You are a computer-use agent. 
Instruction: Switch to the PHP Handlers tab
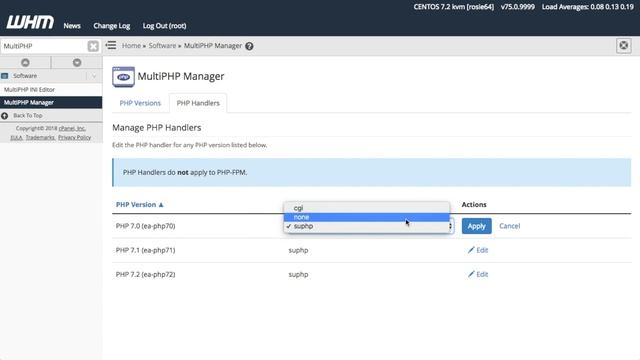click(x=198, y=103)
